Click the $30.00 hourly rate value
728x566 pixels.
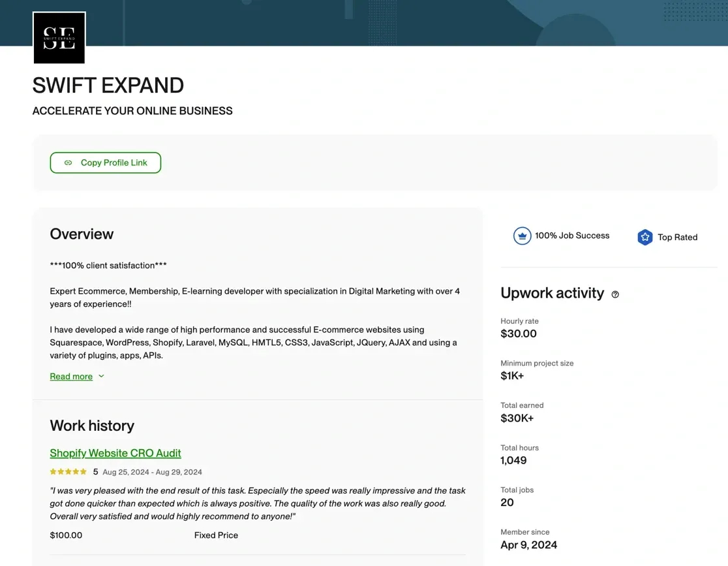(x=519, y=334)
